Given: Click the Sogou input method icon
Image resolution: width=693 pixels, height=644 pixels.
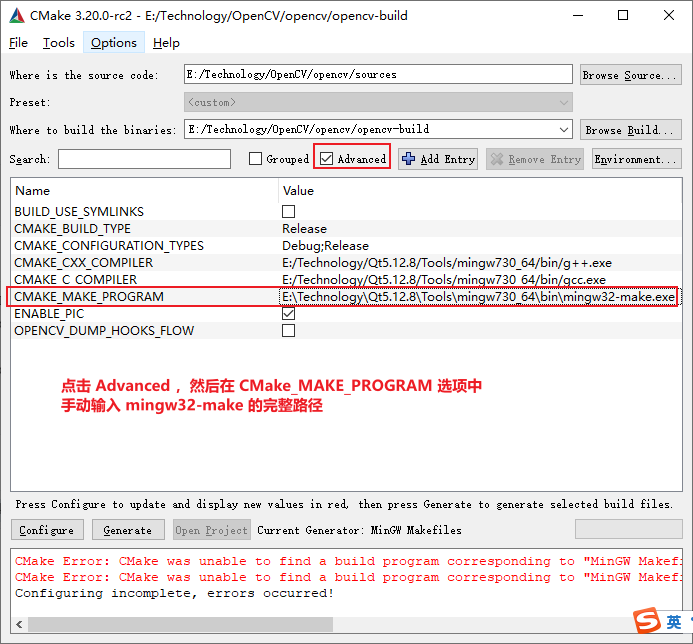Looking at the screenshot, I should (647, 621).
